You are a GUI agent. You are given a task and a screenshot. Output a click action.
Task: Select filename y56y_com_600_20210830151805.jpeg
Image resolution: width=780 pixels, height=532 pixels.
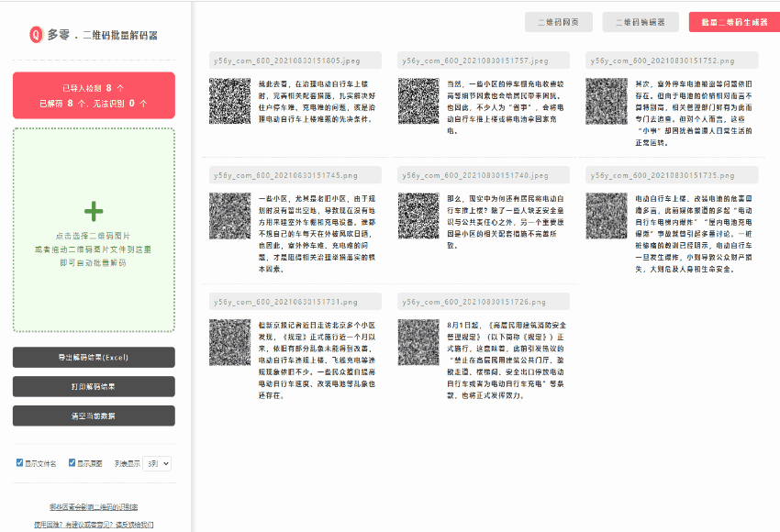pyautogui.click(x=287, y=61)
